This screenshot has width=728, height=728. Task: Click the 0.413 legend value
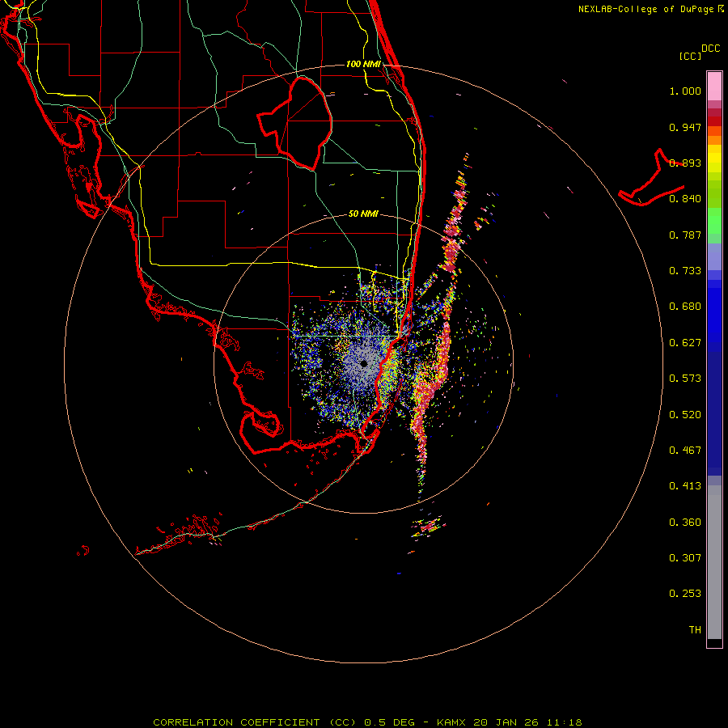(685, 486)
